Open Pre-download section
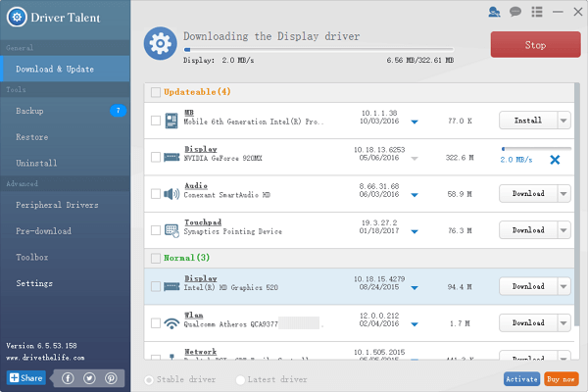The height and width of the screenshot is (392, 588). (x=66, y=231)
